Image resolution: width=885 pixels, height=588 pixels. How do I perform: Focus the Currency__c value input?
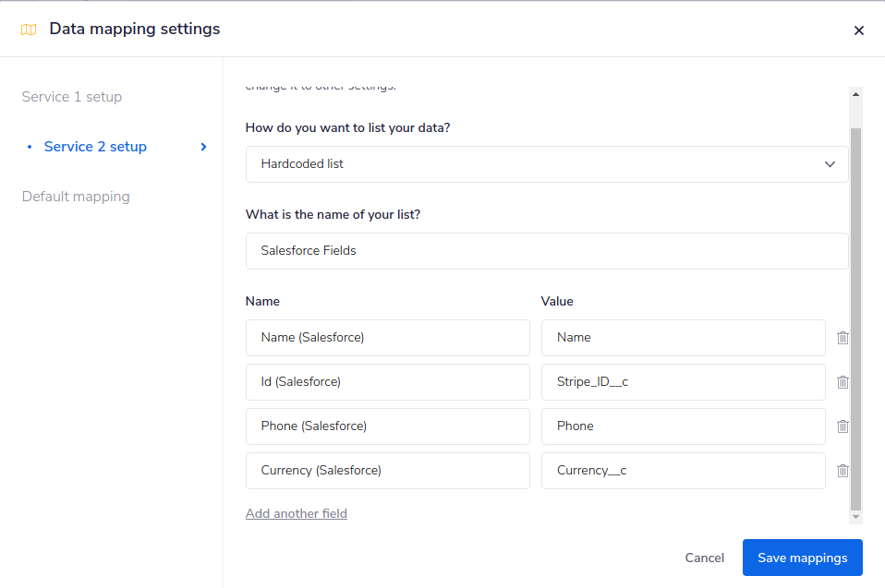coord(683,471)
